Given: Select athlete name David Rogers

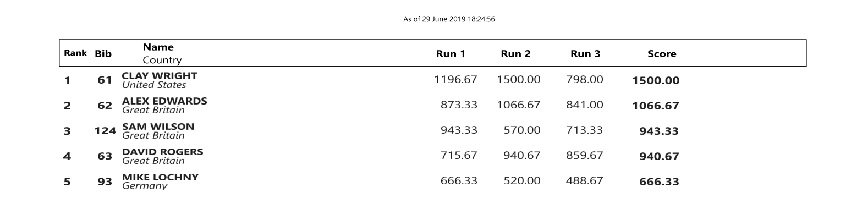Looking at the screenshot, I should click(x=162, y=152).
